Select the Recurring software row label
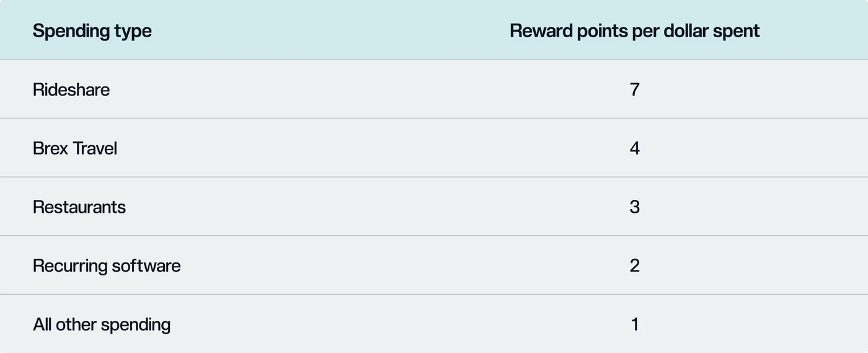The image size is (868, 353). pos(107,266)
